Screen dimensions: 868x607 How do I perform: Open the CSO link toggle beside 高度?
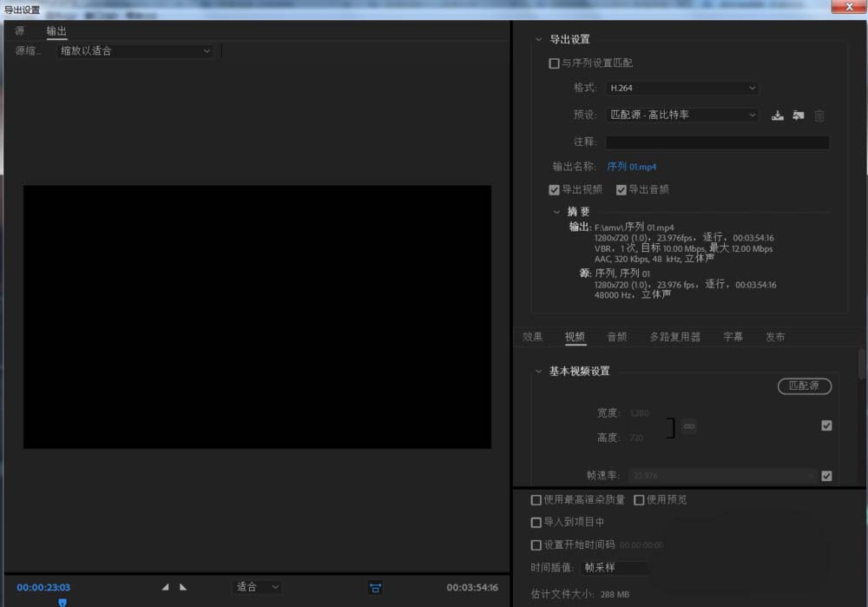688,426
